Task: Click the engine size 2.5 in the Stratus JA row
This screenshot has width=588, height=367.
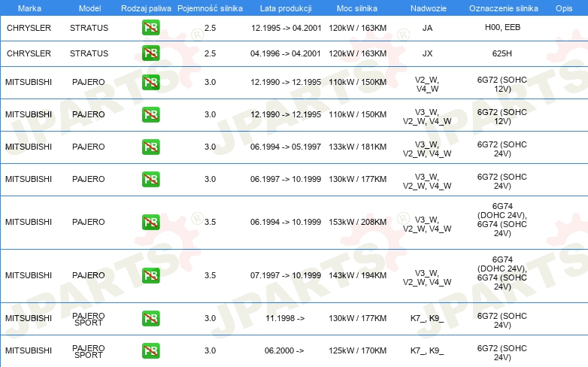Action: pos(210,28)
